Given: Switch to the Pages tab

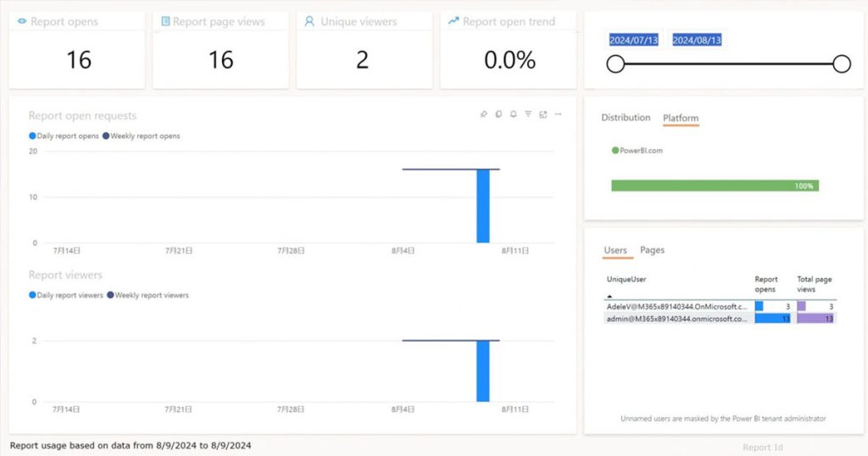Looking at the screenshot, I should [652, 250].
